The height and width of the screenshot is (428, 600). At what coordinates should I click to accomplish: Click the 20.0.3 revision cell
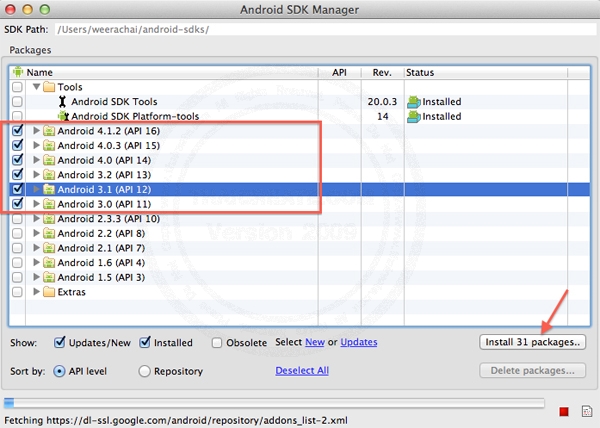[x=382, y=102]
